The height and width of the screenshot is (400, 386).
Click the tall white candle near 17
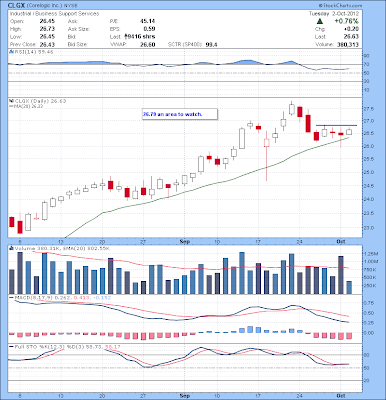(x=242, y=138)
